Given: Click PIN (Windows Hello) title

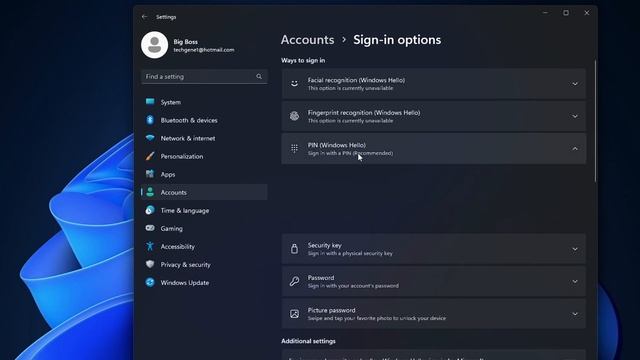Looking at the screenshot, I should [337, 145].
